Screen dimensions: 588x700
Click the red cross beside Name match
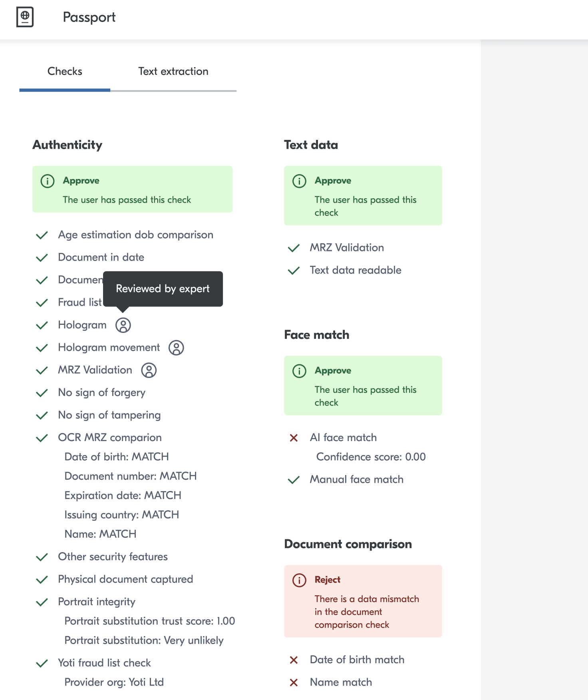(x=294, y=682)
